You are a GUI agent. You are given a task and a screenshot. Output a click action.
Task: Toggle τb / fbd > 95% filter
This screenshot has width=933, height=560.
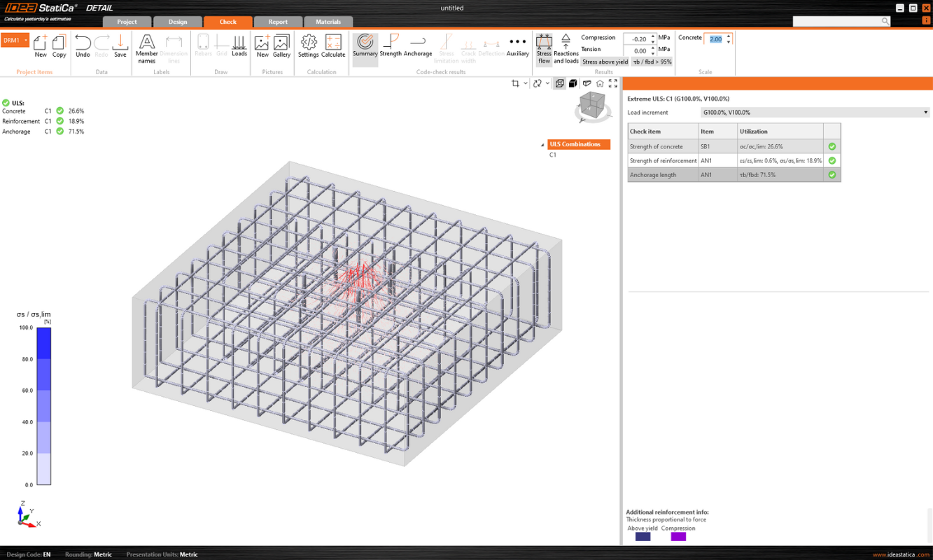652,62
